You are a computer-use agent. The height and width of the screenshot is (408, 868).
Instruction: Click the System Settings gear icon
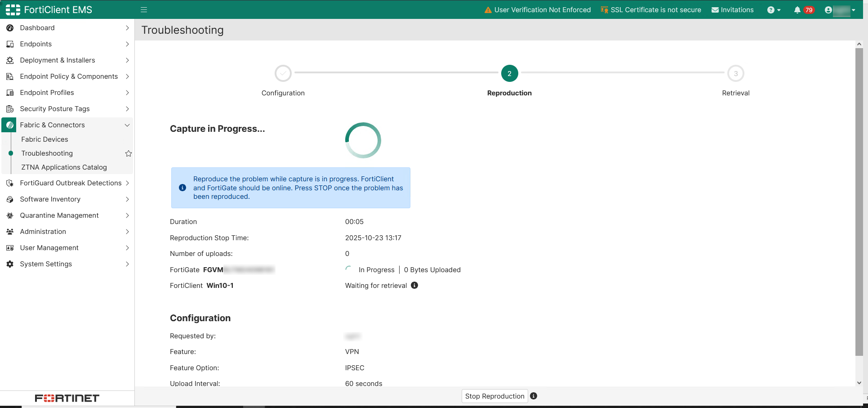click(x=10, y=264)
